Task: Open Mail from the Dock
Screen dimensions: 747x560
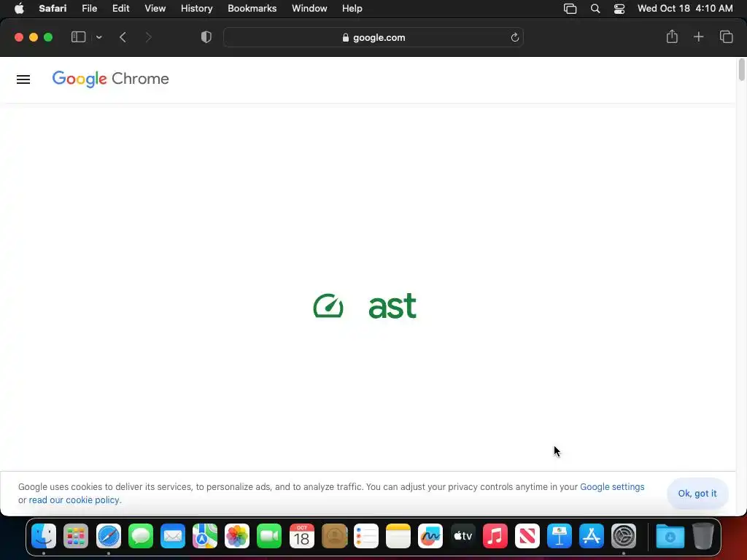Action: click(x=172, y=536)
